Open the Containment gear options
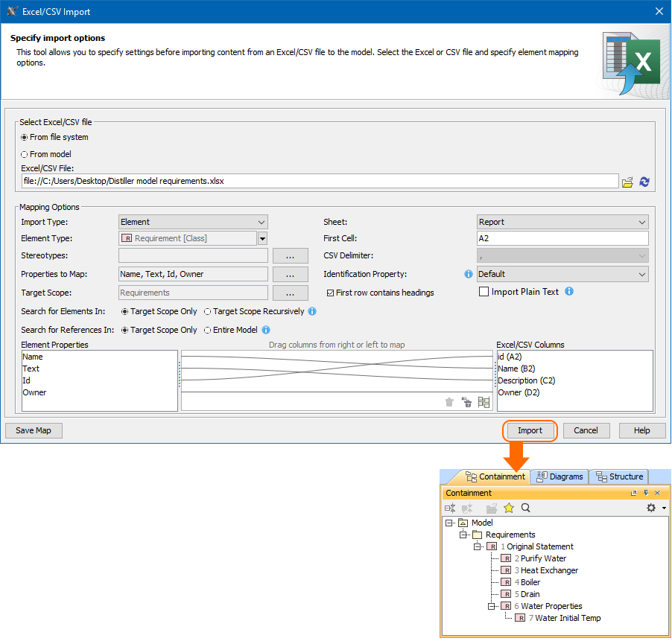 coord(651,508)
